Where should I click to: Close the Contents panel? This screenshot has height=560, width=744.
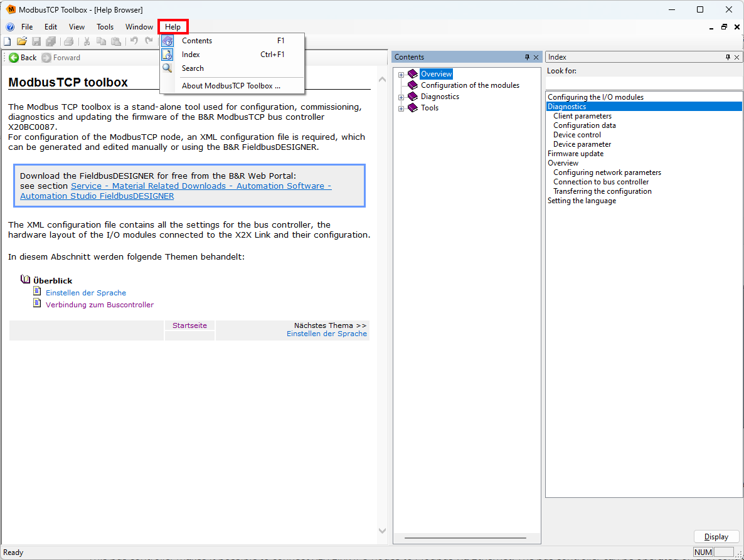coord(536,57)
